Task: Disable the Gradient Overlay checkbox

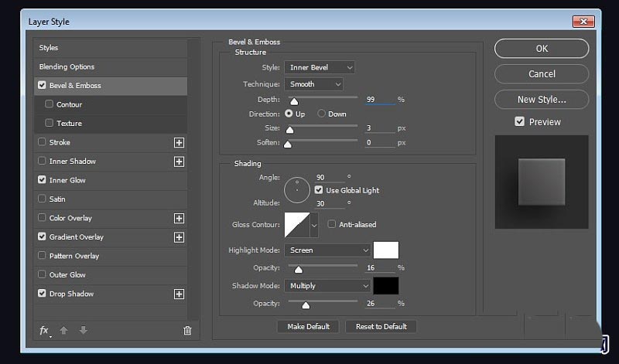Action: coord(42,236)
